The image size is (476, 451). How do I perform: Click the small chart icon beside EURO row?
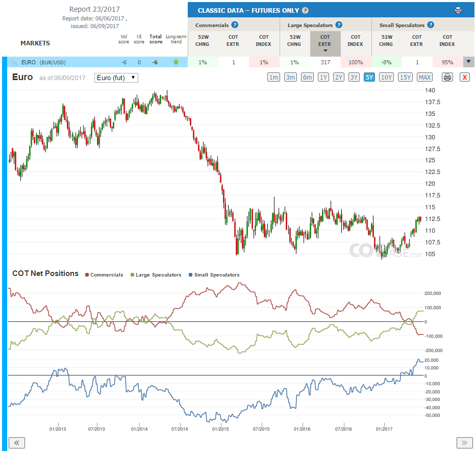pyautogui.click(x=14, y=63)
